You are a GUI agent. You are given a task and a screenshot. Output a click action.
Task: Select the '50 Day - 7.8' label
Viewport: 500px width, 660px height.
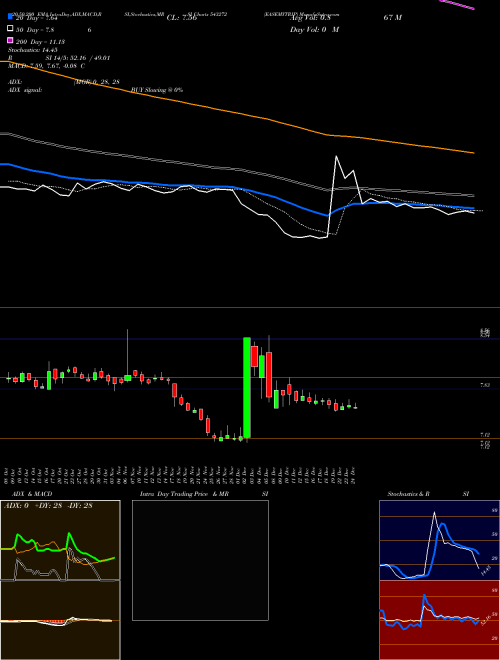point(34,30)
